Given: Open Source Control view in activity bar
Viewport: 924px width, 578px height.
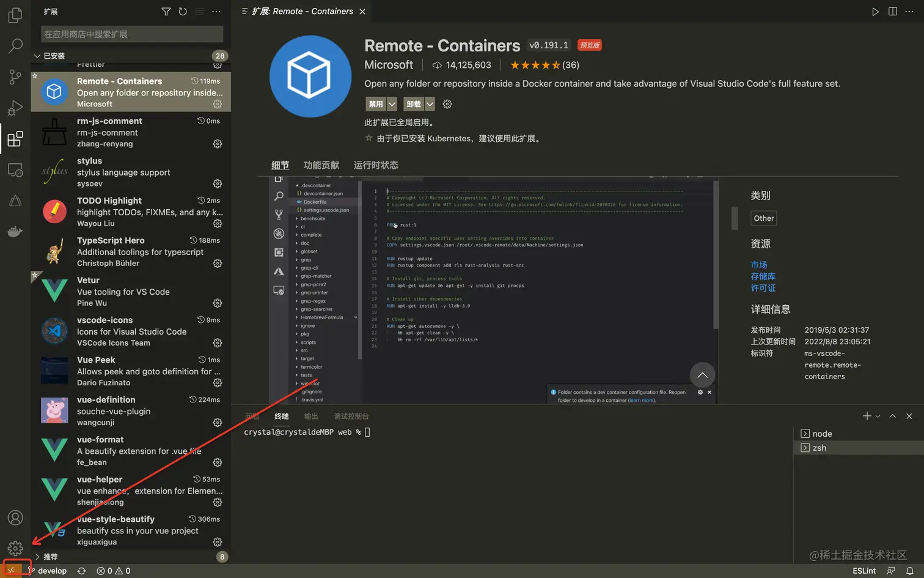Looking at the screenshot, I should pos(15,77).
